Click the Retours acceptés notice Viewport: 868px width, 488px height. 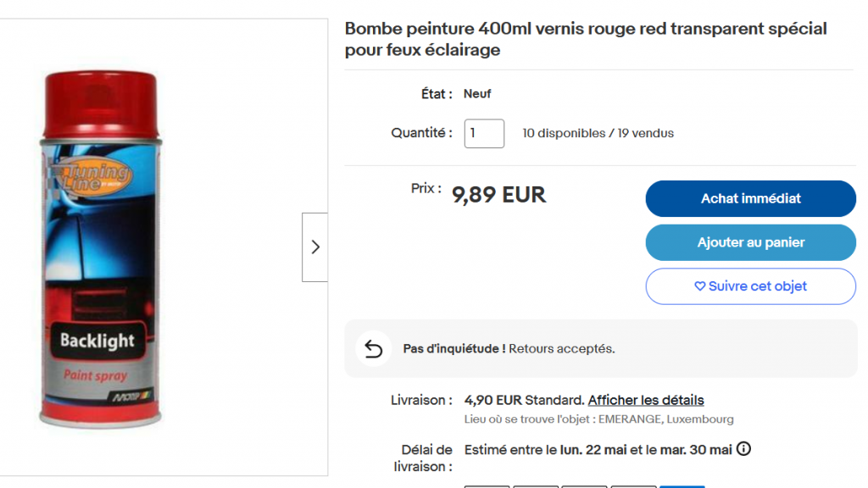pyautogui.click(x=509, y=348)
